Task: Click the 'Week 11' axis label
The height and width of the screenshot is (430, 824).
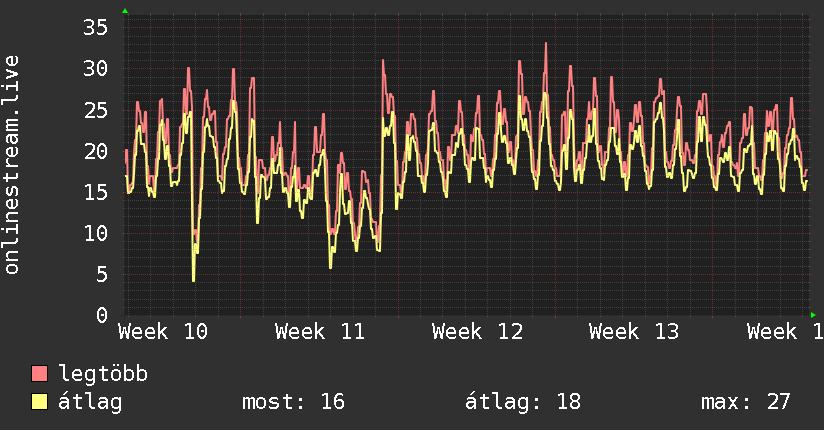Action: pos(320,332)
